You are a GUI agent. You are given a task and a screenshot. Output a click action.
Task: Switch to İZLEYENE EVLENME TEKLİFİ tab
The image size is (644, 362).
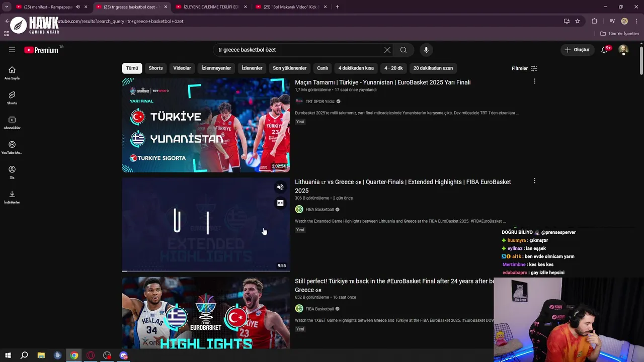pyautogui.click(x=210, y=7)
